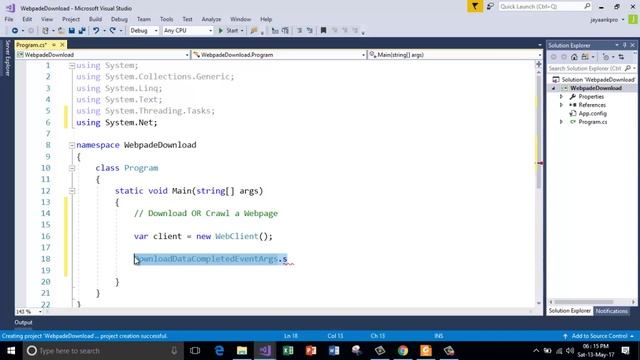Open the Output panel tab
The height and width of the screenshot is (360, 640).
[x=23, y=322]
